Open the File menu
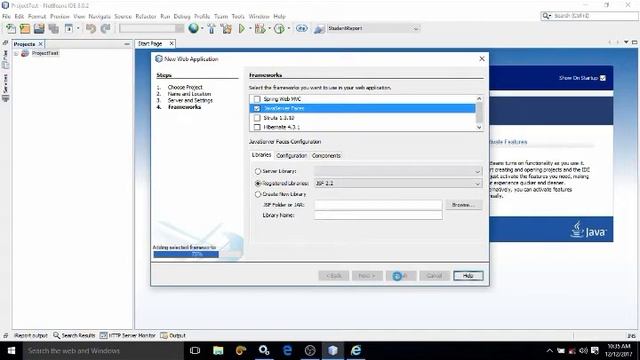Viewport: 640px width, 360px height. (7, 16)
